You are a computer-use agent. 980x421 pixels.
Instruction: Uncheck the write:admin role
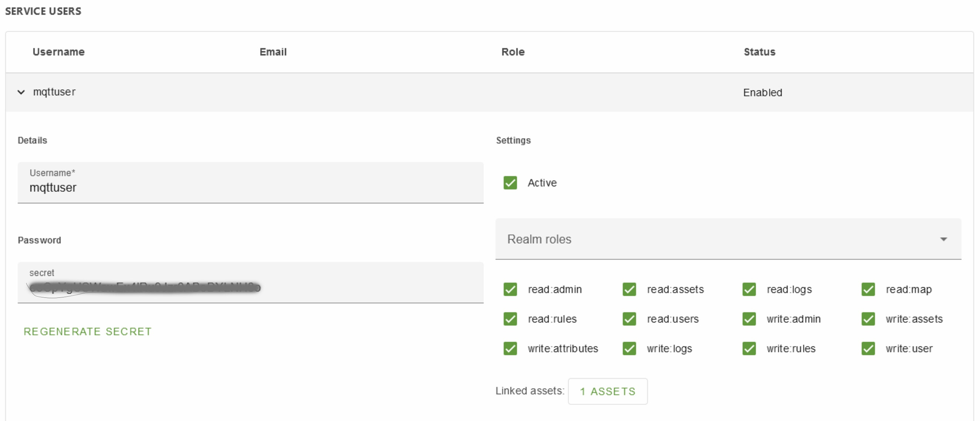point(749,319)
